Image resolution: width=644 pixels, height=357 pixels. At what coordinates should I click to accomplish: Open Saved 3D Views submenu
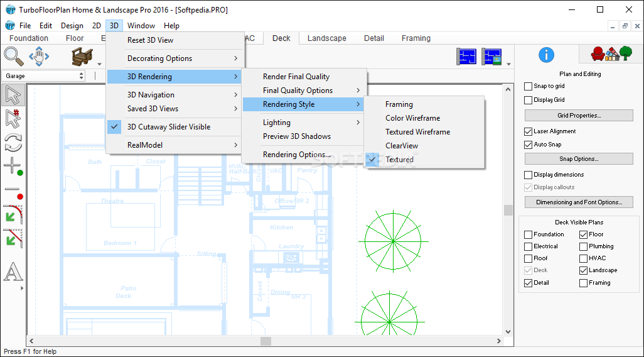coord(175,109)
